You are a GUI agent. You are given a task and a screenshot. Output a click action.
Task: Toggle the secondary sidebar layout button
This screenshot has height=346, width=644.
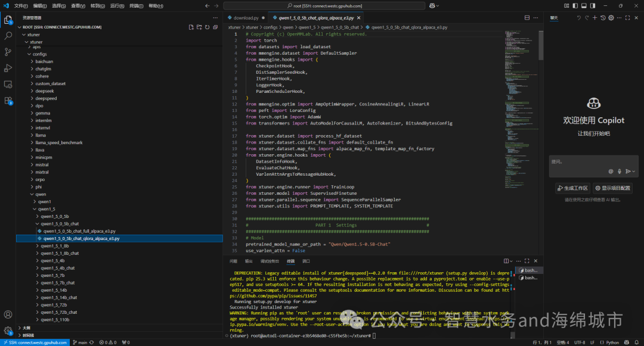click(593, 6)
